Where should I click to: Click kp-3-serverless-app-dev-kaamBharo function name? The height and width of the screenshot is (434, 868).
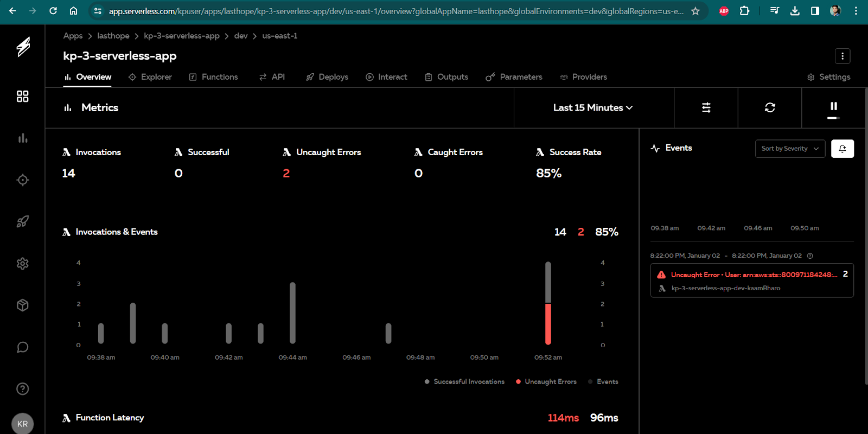(x=726, y=289)
